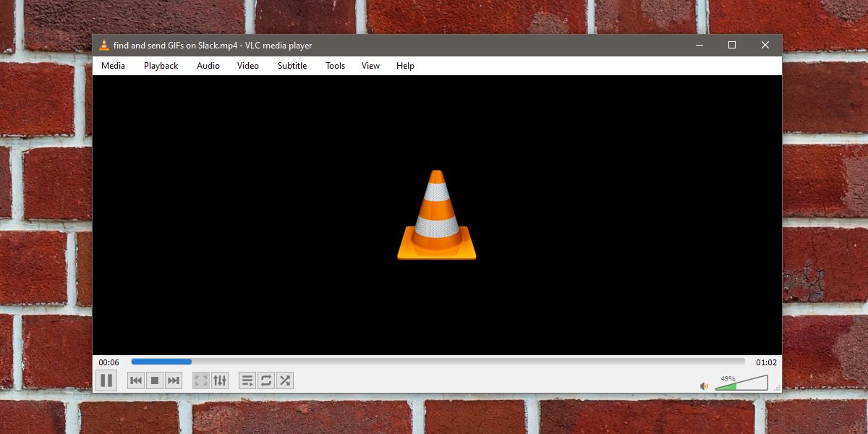The height and width of the screenshot is (434, 868).
Task: Open the Tools menu
Action: tap(335, 66)
